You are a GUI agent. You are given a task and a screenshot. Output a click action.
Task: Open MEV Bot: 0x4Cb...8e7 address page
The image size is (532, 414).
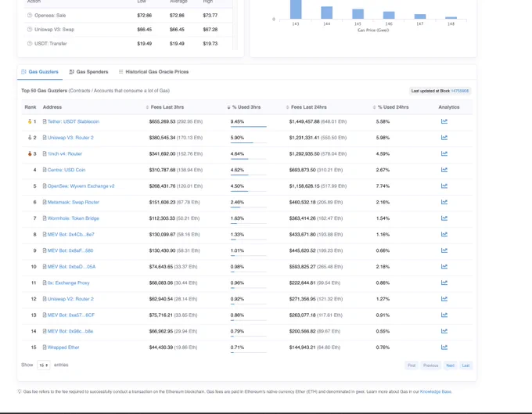point(71,234)
